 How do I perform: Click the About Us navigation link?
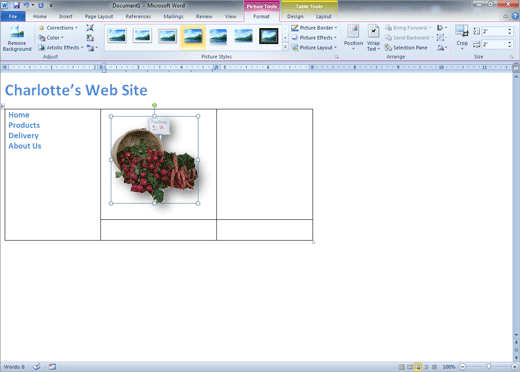point(25,146)
